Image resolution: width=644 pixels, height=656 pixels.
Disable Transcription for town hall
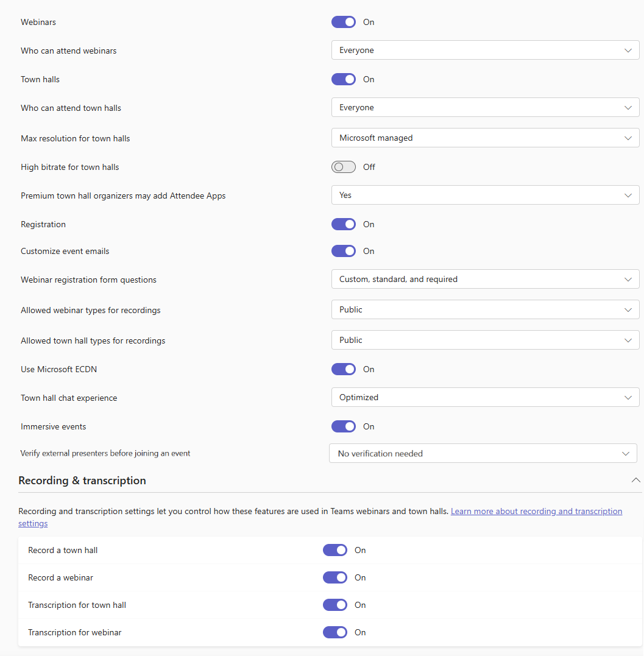(x=334, y=605)
